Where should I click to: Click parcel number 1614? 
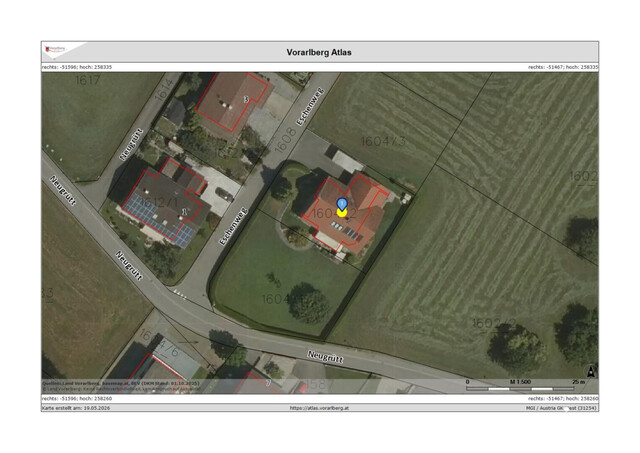pyautogui.click(x=164, y=89)
